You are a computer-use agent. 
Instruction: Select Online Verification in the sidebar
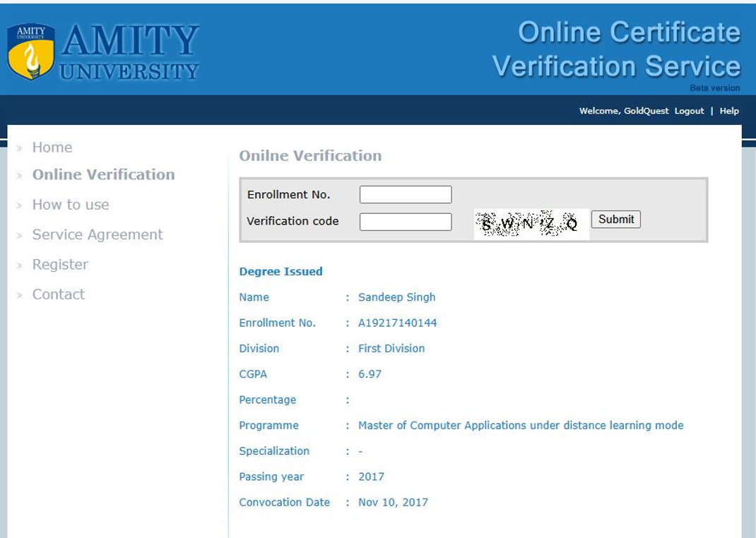pyautogui.click(x=104, y=174)
